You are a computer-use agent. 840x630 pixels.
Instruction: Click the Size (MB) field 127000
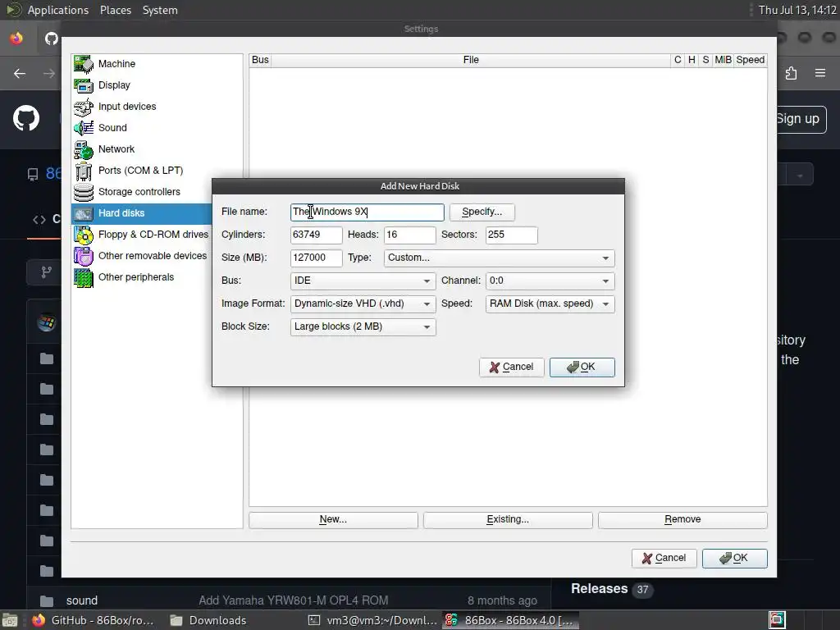pyautogui.click(x=316, y=258)
